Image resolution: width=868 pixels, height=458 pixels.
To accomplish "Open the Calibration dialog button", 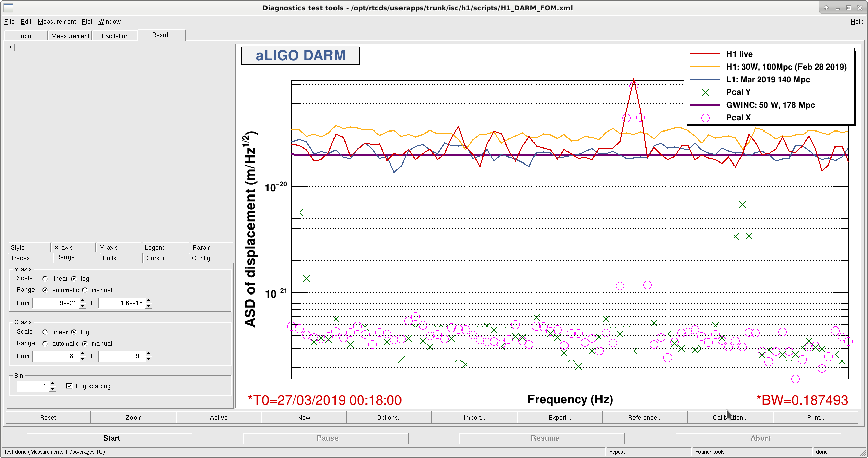I will point(730,418).
